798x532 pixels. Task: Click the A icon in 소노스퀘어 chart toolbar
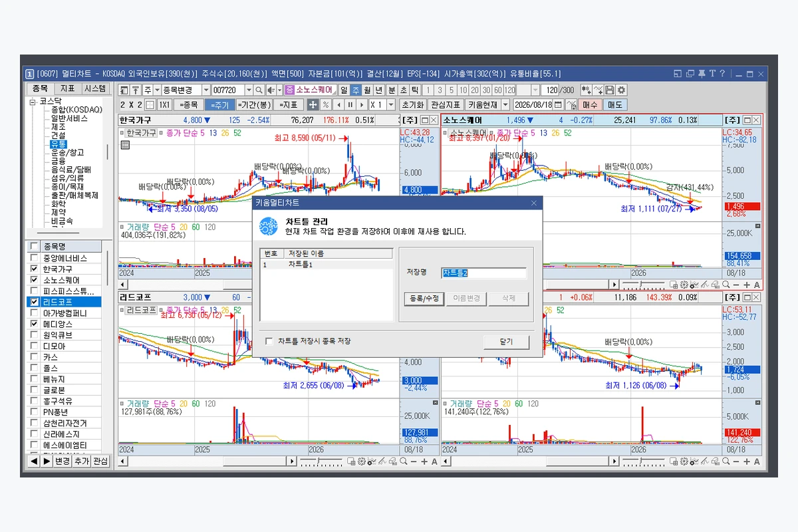pos(757,285)
